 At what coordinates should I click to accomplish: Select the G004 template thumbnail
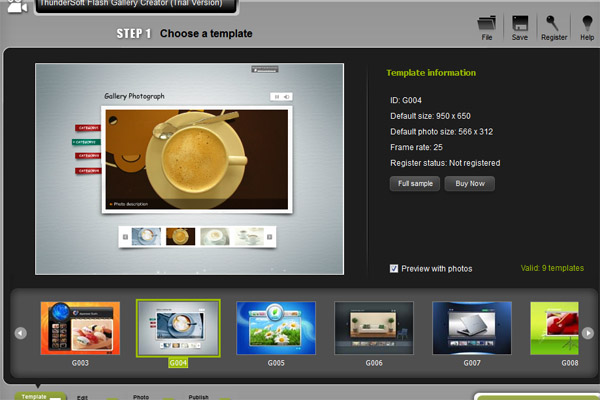pyautogui.click(x=178, y=328)
